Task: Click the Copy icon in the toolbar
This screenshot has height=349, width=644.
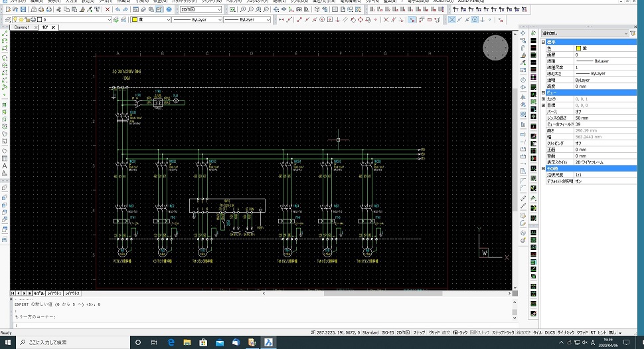Action: pyautogui.click(x=66, y=9)
